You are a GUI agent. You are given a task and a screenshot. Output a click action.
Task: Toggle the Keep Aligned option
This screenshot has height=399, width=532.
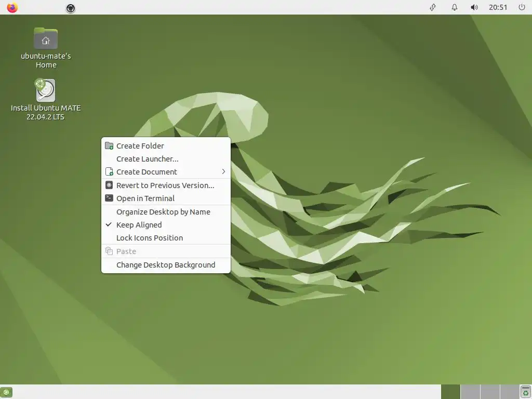[x=166, y=224]
